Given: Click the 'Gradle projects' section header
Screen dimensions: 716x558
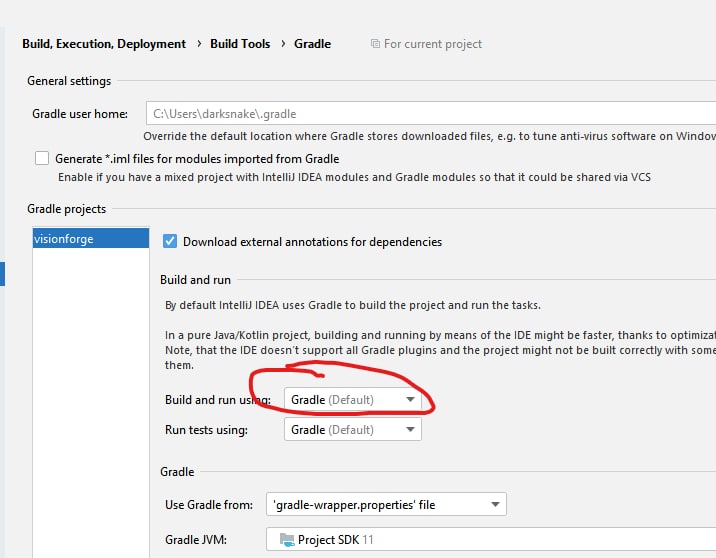Looking at the screenshot, I should click(x=67, y=209).
